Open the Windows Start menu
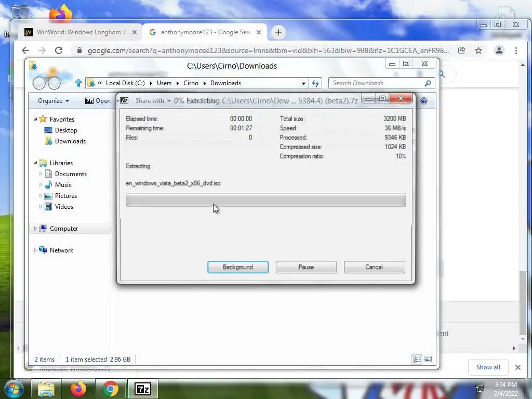The image size is (532, 399). click(13, 389)
